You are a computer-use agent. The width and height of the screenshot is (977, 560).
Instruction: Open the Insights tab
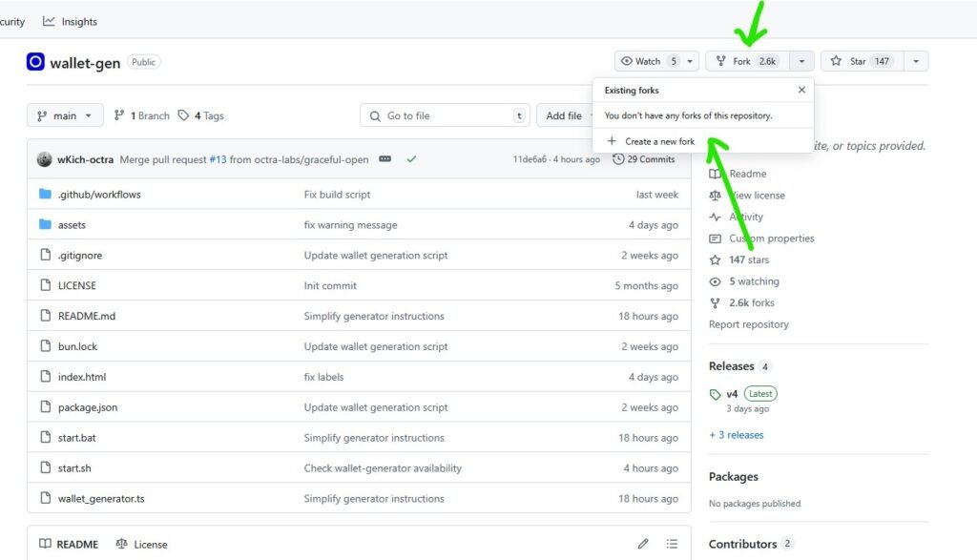(x=70, y=21)
